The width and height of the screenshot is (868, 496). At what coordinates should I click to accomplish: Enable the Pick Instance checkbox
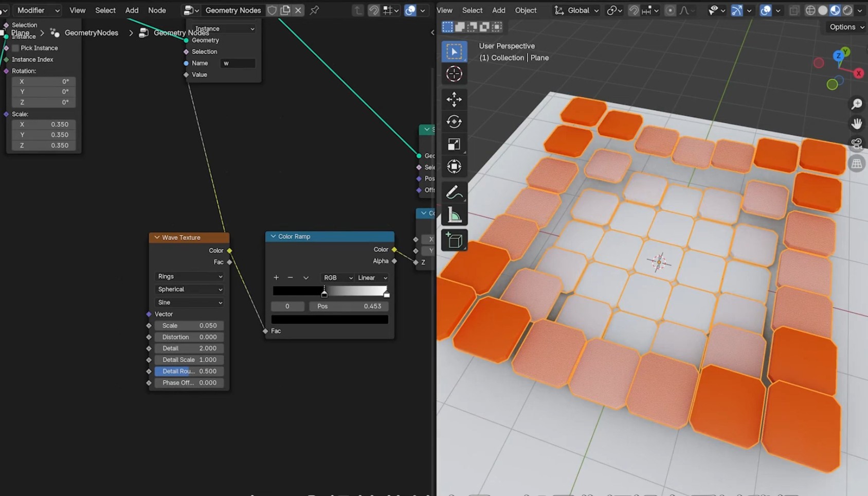pyautogui.click(x=15, y=48)
